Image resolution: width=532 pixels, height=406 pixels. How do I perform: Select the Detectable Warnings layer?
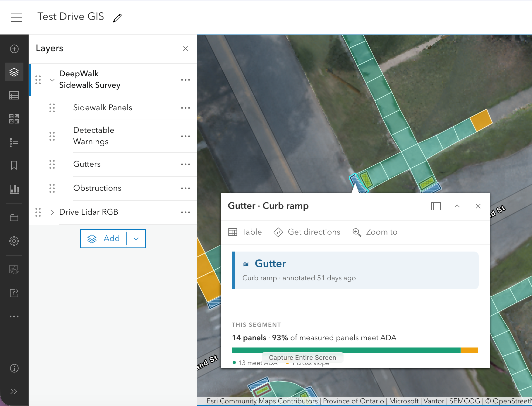click(x=94, y=136)
